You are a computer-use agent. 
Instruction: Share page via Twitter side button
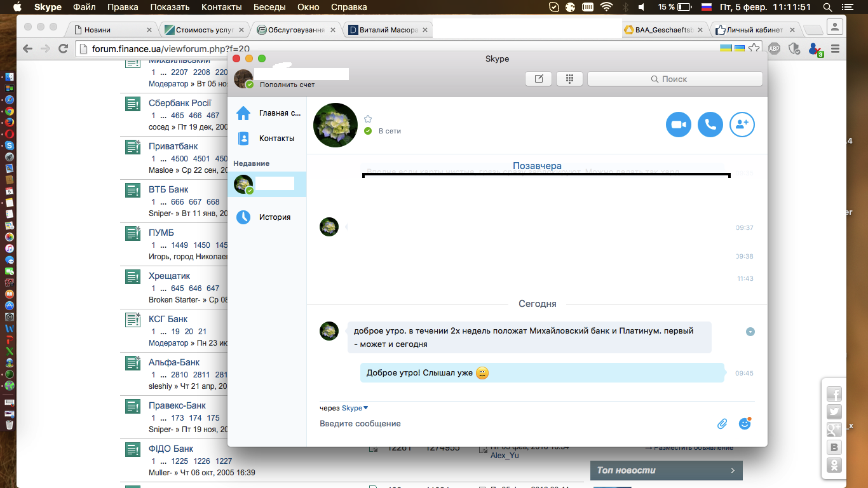pyautogui.click(x=834, y=412)
